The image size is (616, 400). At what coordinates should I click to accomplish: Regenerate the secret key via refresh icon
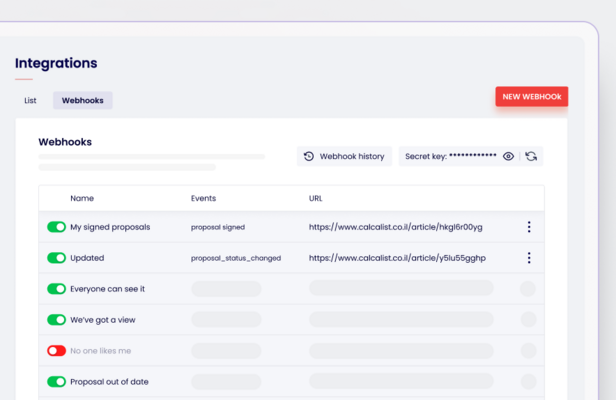tap(531, 156)
